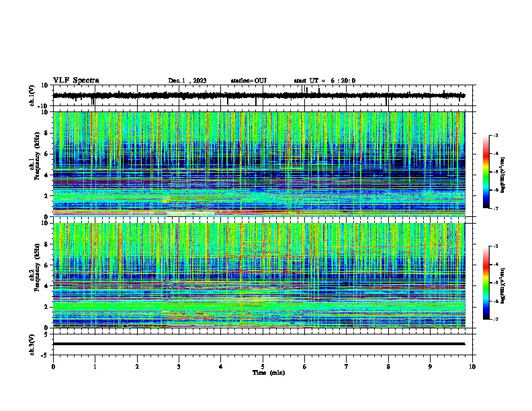Click the "-7" label below ch.2 colorbar

[495, 319]
